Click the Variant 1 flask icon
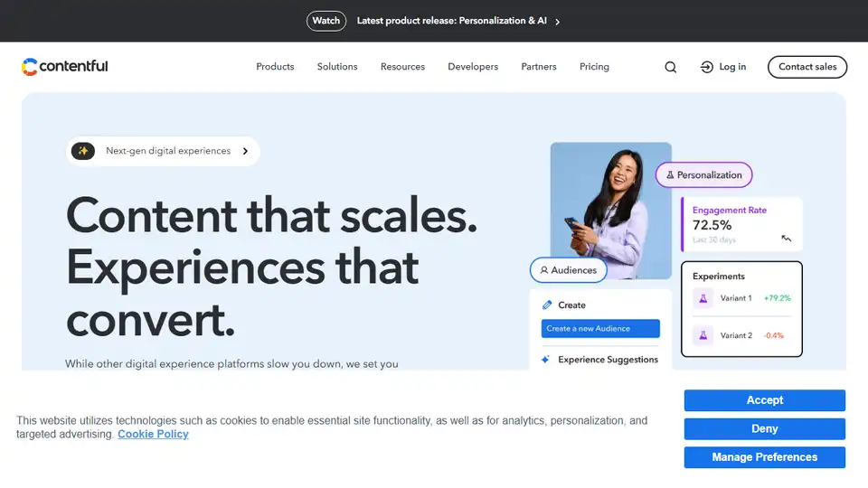 (703, 298)
